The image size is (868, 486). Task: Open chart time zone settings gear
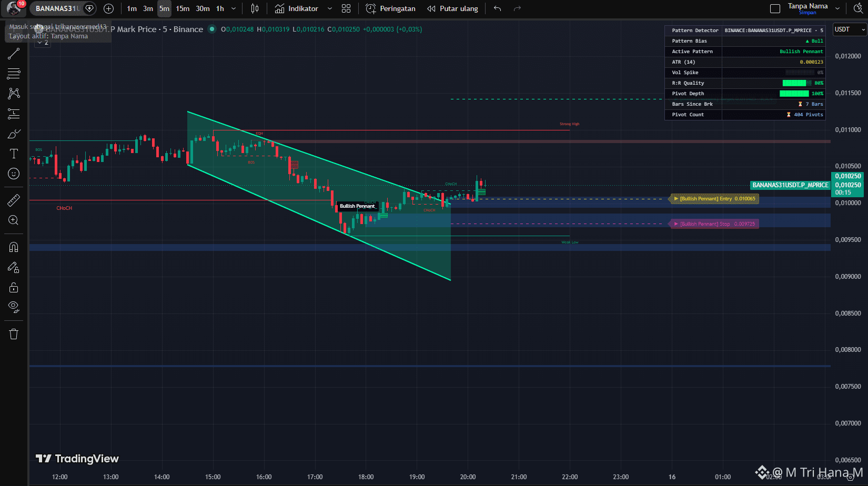[851, 478]
